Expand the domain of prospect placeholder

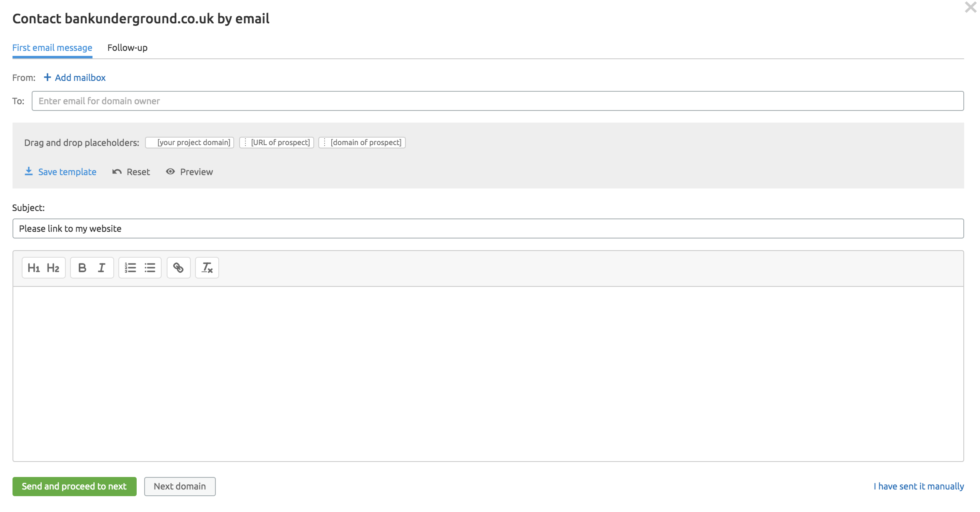click(x=323, y=142)
